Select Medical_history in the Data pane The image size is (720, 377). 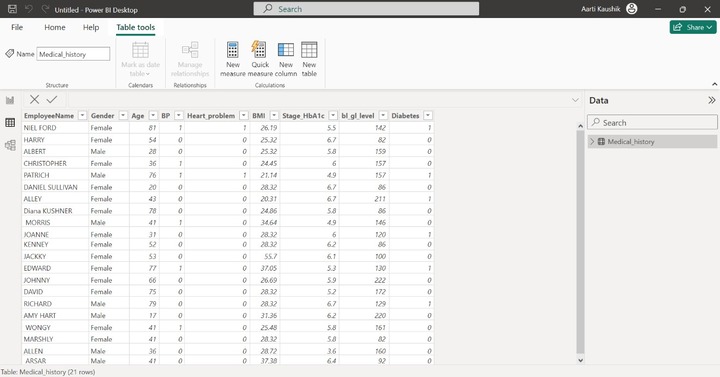652,141
